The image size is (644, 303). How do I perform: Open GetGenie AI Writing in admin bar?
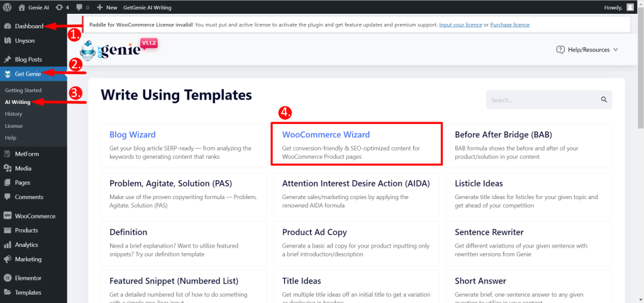pyautogui.click(x=147, y=8)
